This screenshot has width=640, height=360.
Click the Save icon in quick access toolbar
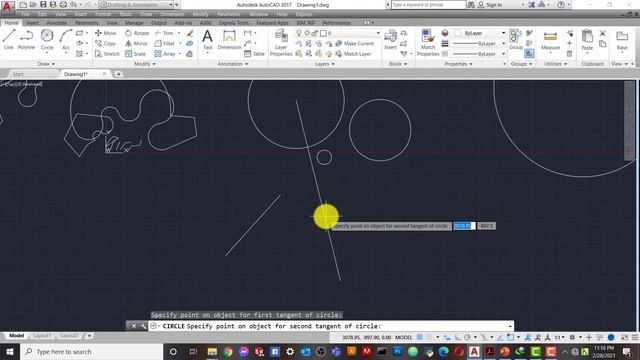(x=43, y=5)
